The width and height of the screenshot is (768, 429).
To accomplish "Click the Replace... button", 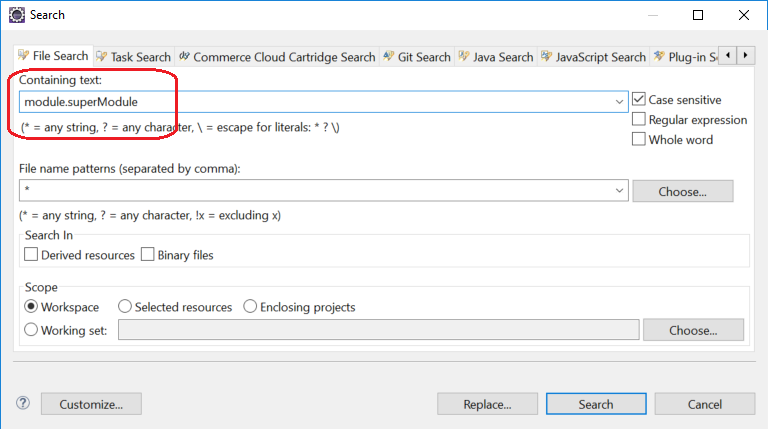I will coord(487,404).
